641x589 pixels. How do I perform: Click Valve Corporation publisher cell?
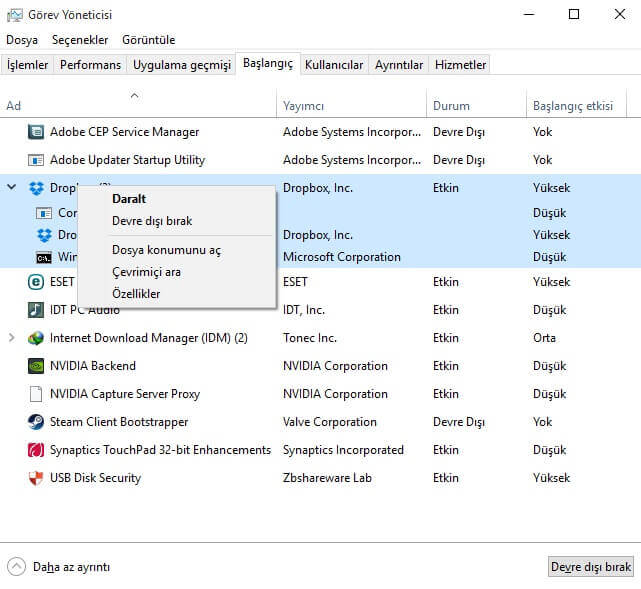[329, 422]
